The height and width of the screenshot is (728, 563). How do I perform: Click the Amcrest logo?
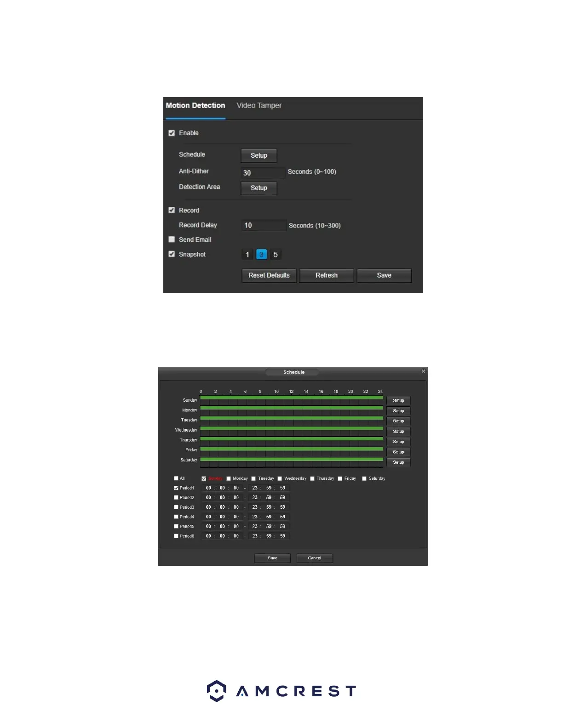coord(281,691)
